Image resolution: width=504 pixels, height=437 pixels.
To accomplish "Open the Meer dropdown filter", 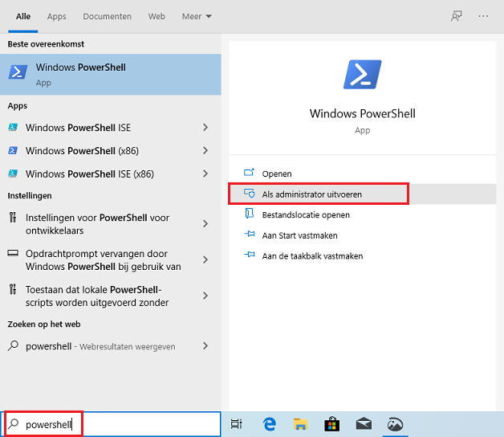I will (197, 16).
